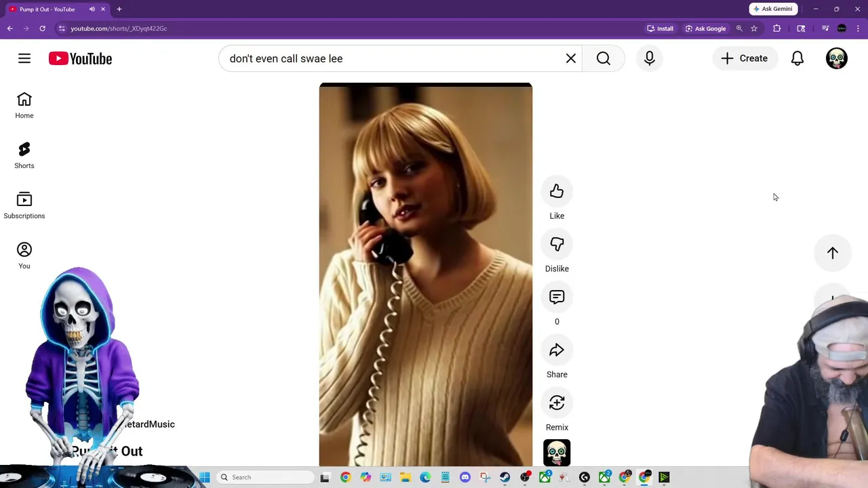Open the browser extensions puzzle icon
Viewport: 868px width, 488px height.
click(x=777, y=28)
